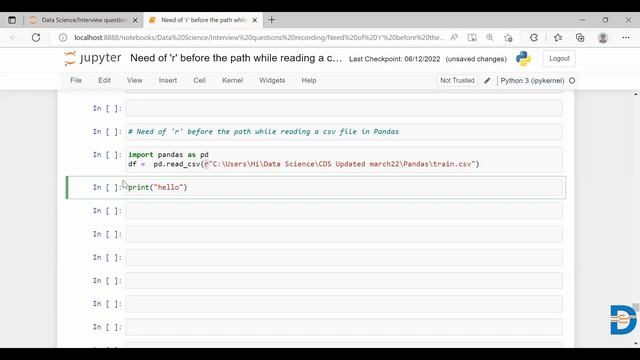Click the back navigation arrow

(x=13, y=38)
